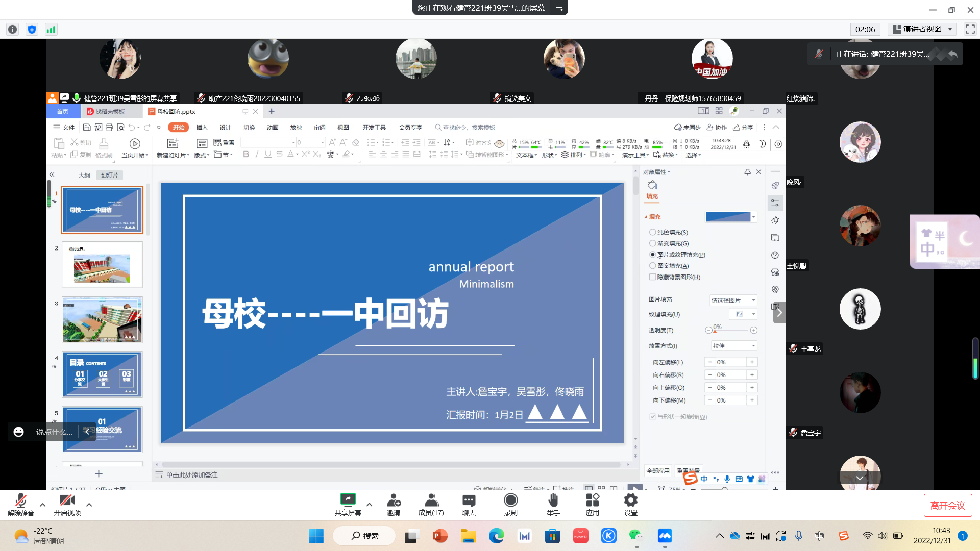Open the 设计 ribbon tab
The image size is (980, 551).
point(225,128)
